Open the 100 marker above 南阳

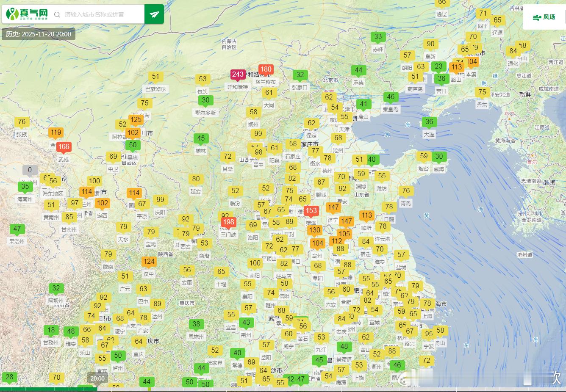click(x=255, y=263)
